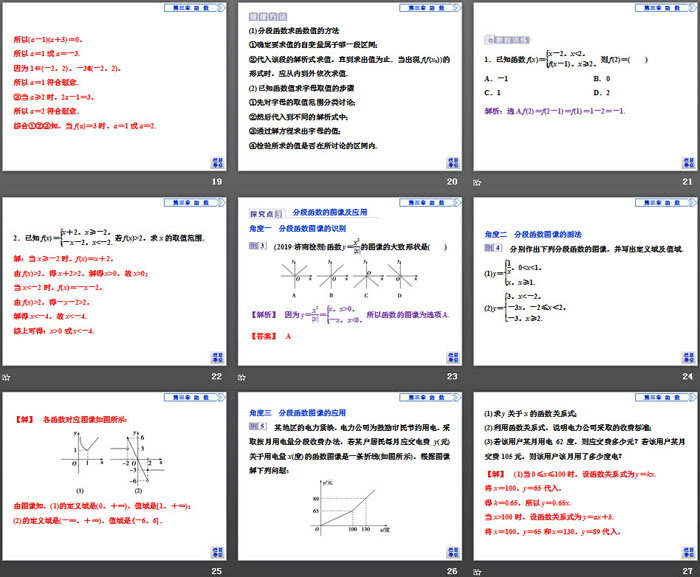The height and width of the screenshot is (577, 700).
Task: Click slide number label 20
Action: click(x=452, y=182)
